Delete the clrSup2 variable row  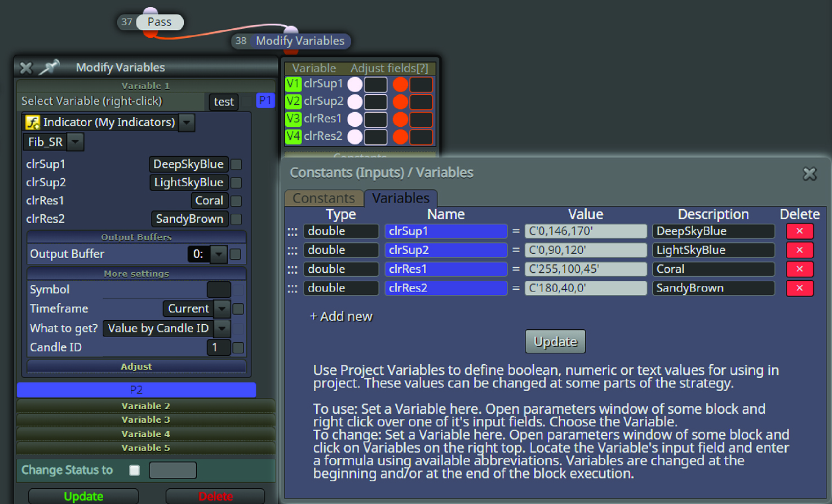799,250
